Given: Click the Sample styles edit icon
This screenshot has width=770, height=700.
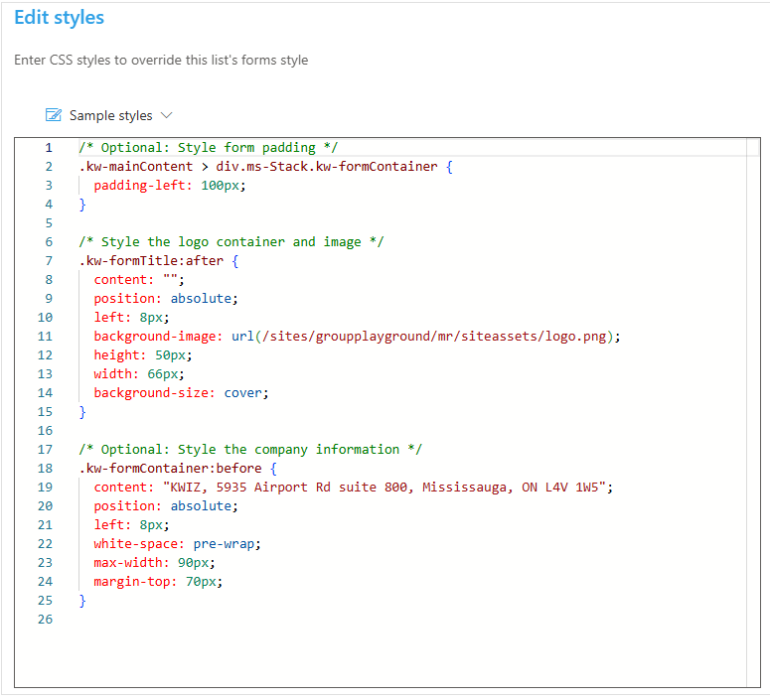Looking at the screenshot, I should [x=53, y=115].
